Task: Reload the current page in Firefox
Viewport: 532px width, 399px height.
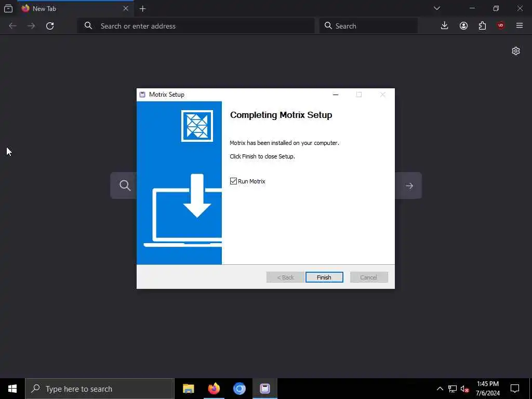Action: click(x=50, y=26)
